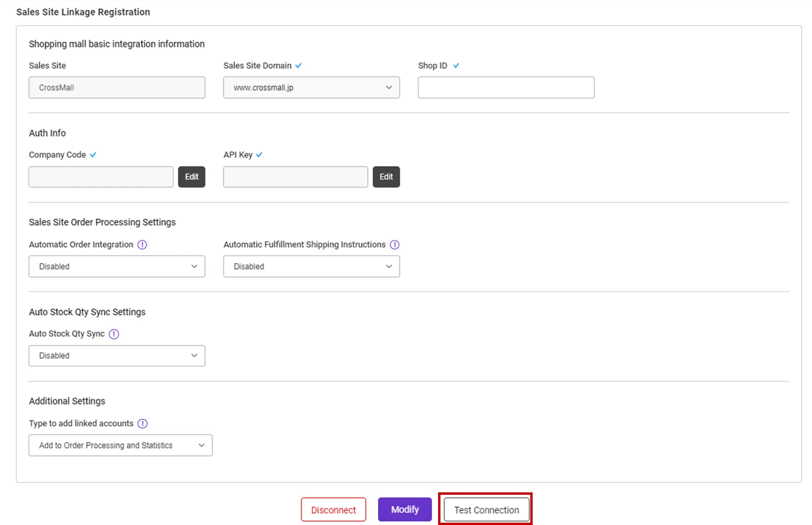Viewport: 812px width, 525px height.
Task: Click Edit button for Company Code
Action: point(191,177)
